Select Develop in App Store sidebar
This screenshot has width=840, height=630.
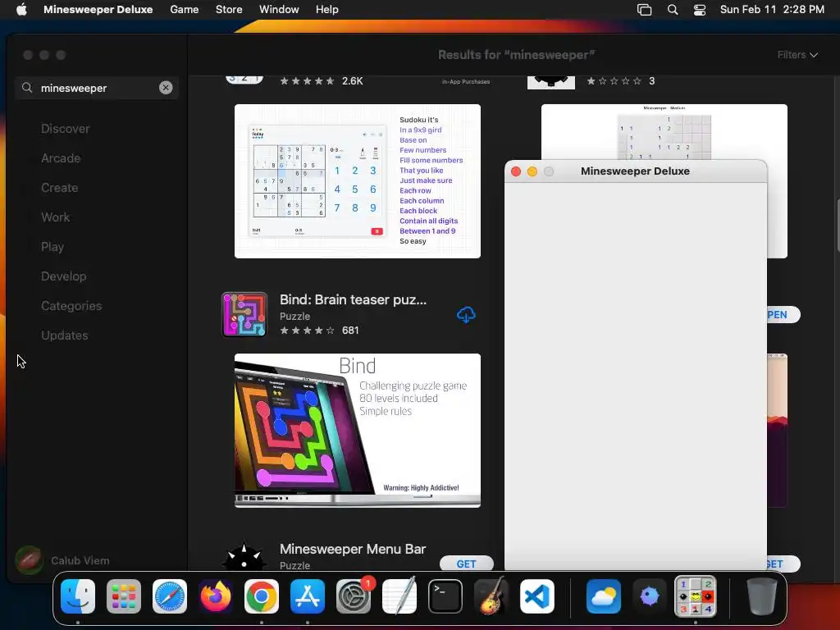[x=64, y=276]
